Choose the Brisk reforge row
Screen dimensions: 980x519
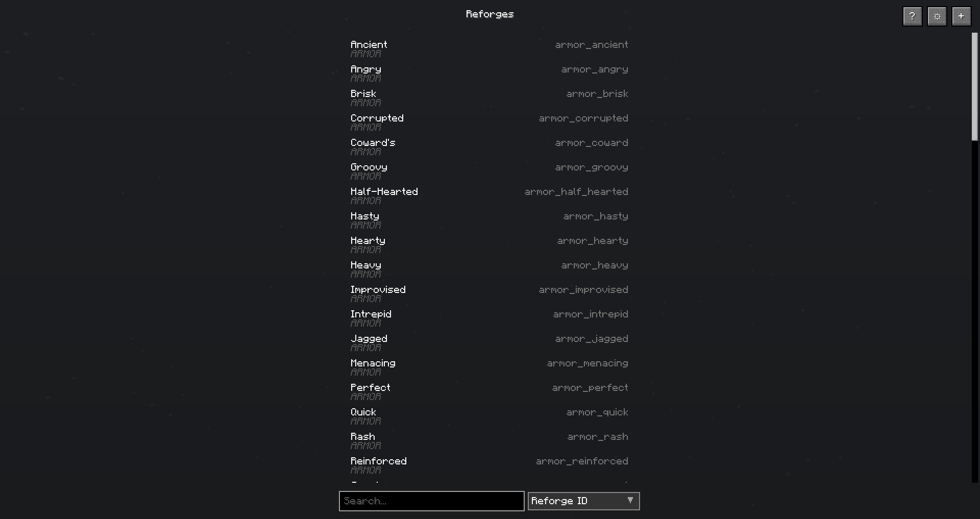point(489,98)
